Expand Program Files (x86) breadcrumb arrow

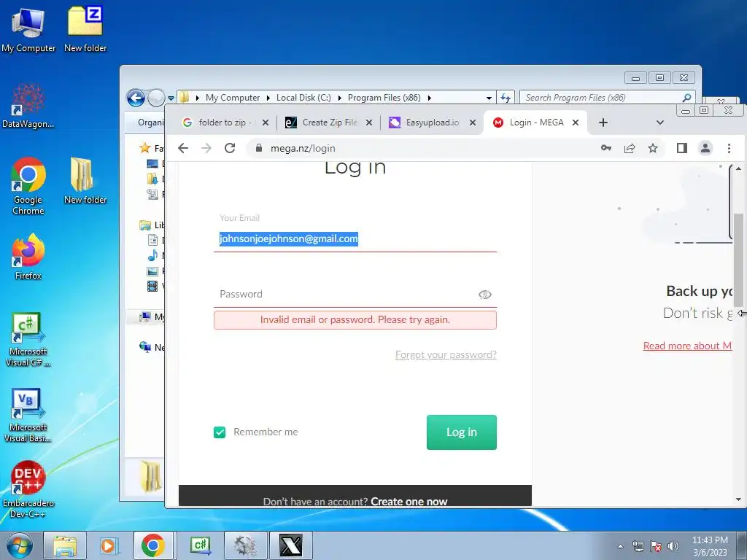[429, 98]
